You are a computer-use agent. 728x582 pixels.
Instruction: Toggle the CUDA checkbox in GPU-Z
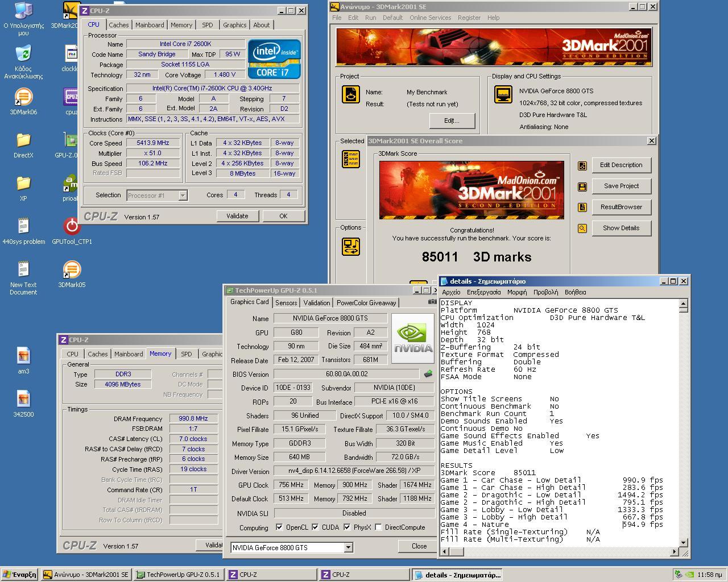click(x=315, y=527)
